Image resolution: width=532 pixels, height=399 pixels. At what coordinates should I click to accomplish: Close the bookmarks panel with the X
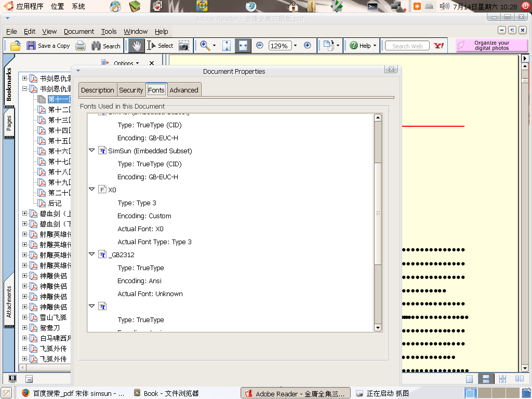click(x=152, y=63)
